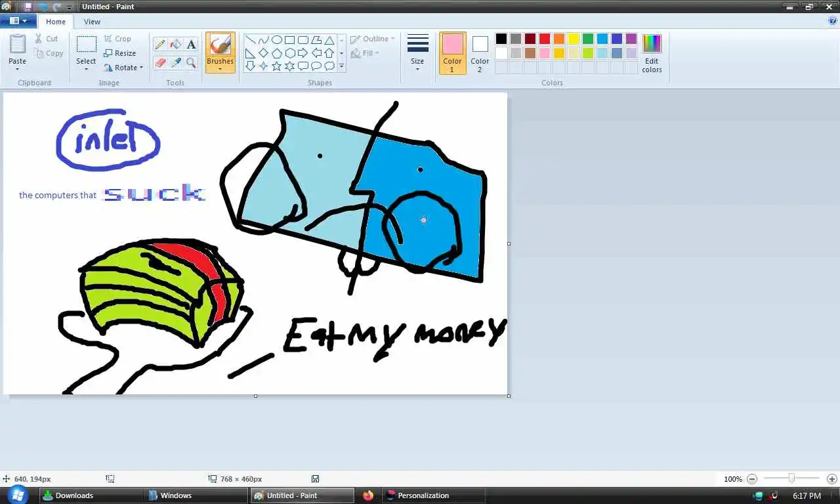This screenshot has height=504, width=840.
Task: Open the shape Fill dropdown
Action: click(366, 53)
